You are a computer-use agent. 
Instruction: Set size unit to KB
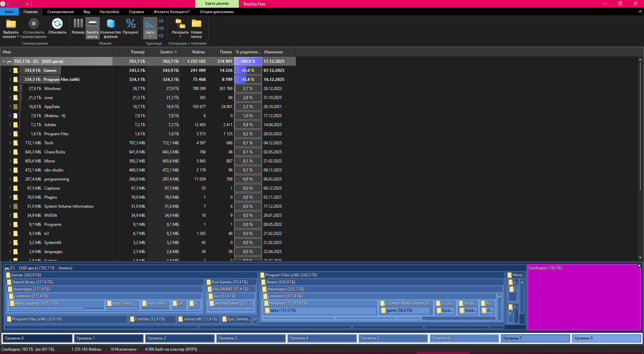pyautogui.click(x=161, y=36)
